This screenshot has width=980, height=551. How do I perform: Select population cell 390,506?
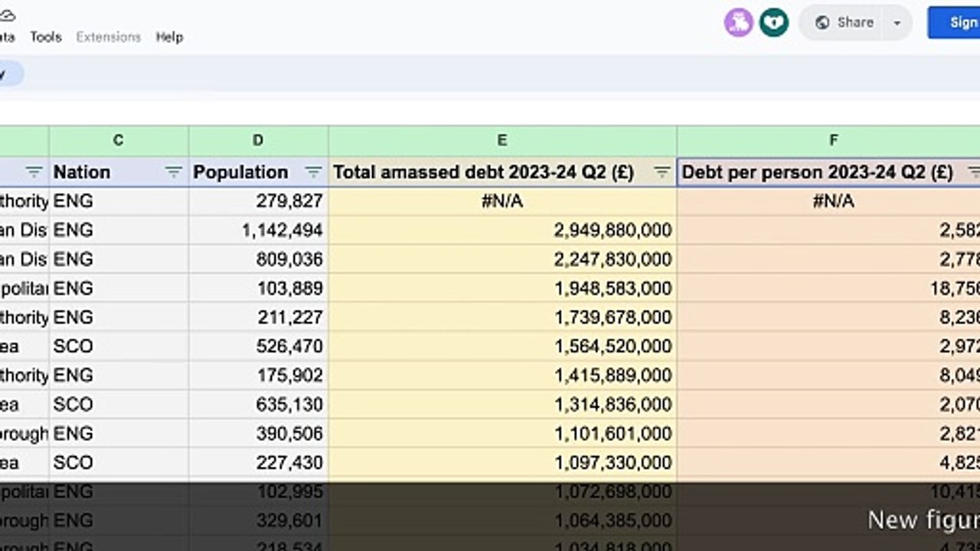[259, 434]
